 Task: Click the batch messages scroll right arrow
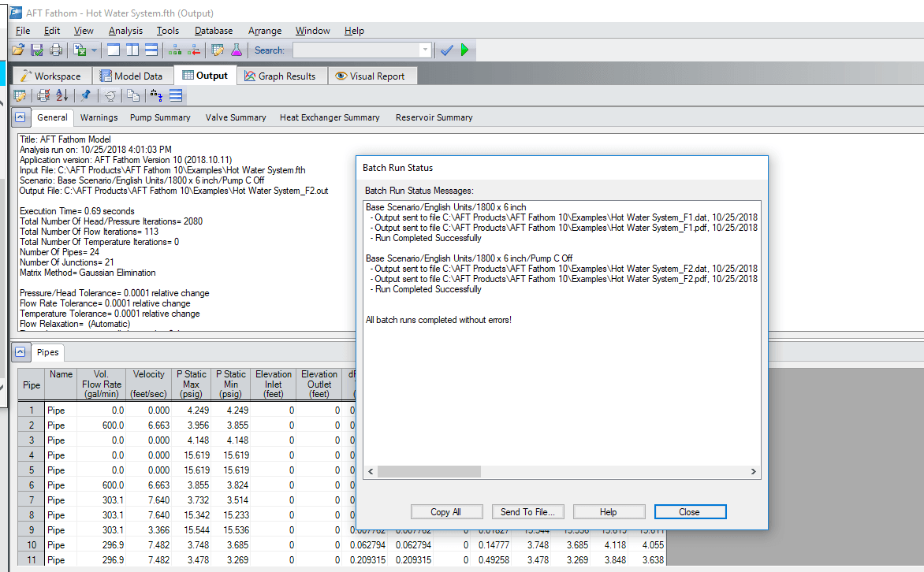point(753,471)
